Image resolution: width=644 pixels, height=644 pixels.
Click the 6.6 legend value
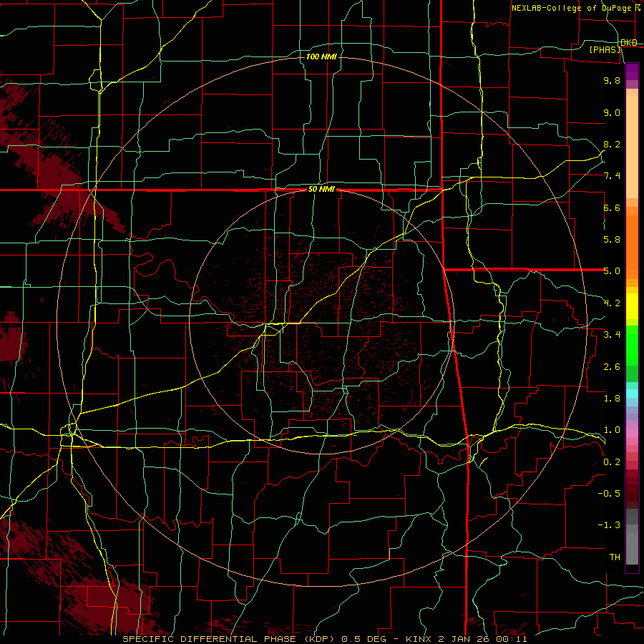tap(612, 208)
